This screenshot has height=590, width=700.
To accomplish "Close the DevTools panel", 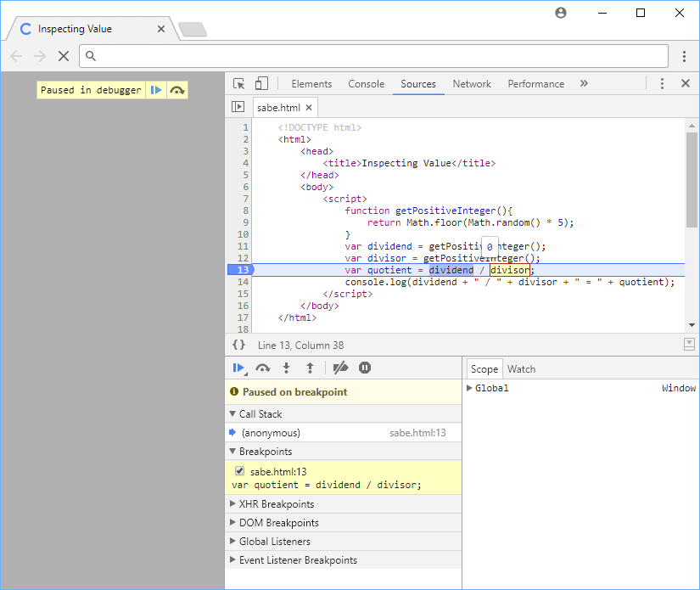I will [686, 83].
